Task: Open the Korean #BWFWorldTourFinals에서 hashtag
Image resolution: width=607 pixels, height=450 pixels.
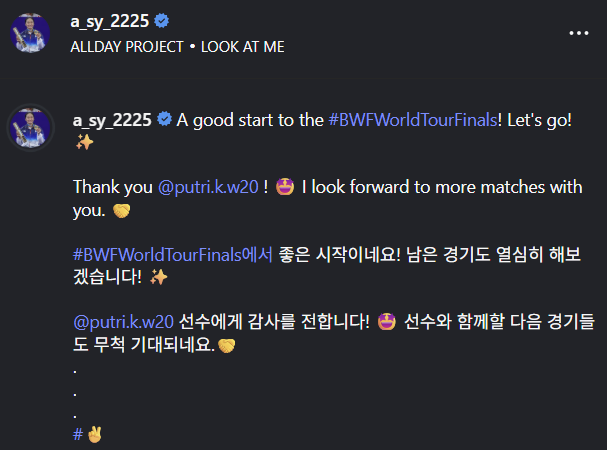Action: pos(173,255)
